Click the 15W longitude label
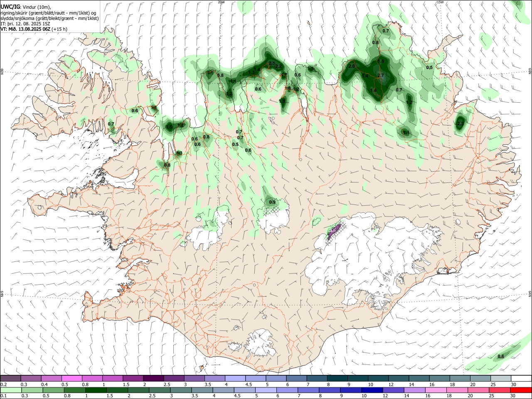 click(441, 2)
